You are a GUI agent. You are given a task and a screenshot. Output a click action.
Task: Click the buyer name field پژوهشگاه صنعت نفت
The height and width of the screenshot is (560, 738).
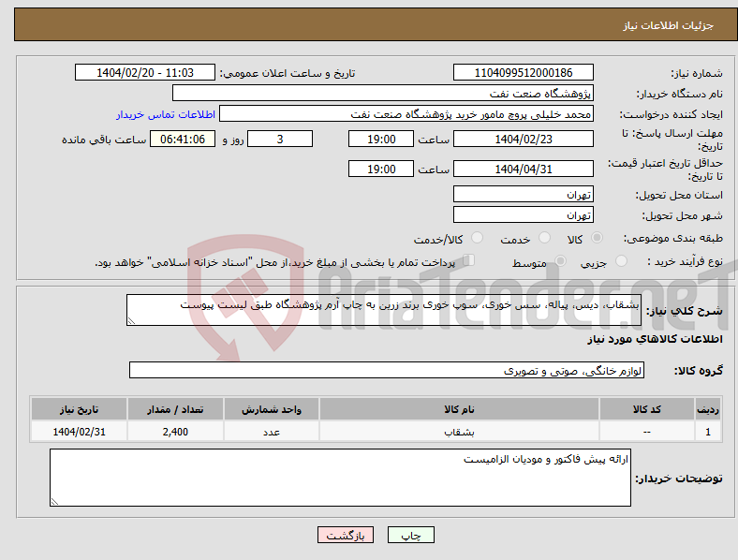point(383,93)
